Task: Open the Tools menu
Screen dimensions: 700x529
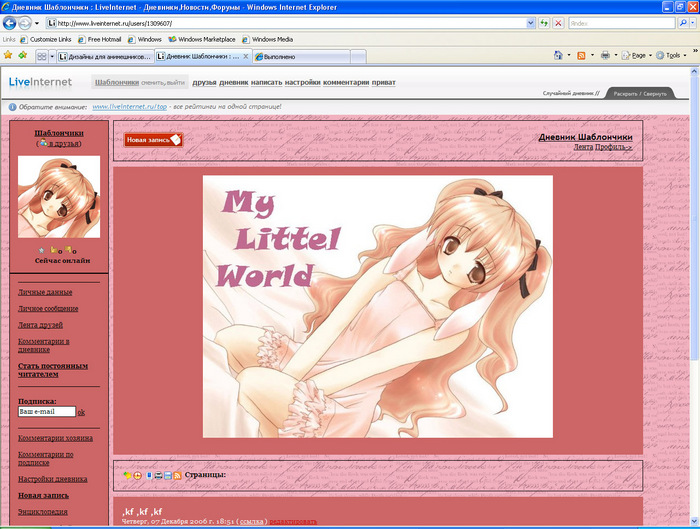Action: click(671, 55)
